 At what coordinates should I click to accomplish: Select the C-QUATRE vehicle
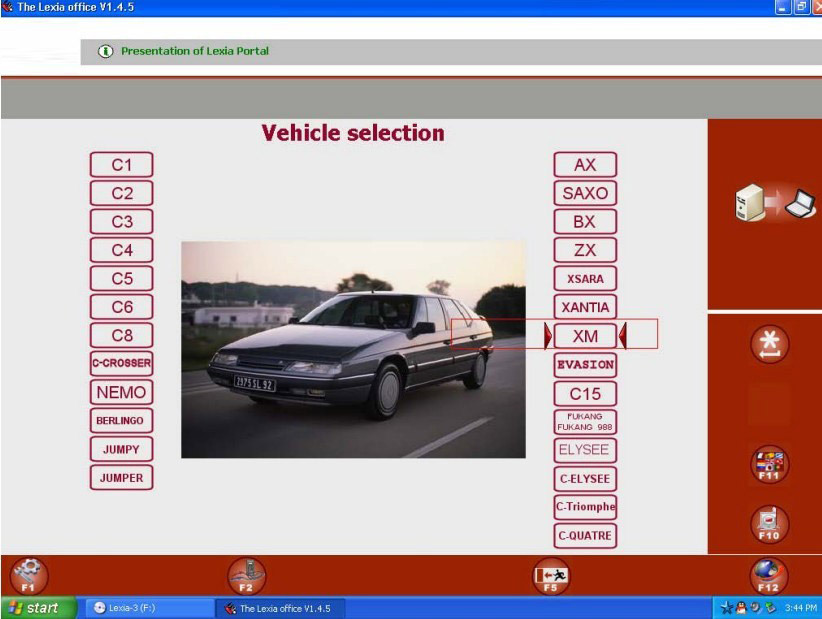585,535
